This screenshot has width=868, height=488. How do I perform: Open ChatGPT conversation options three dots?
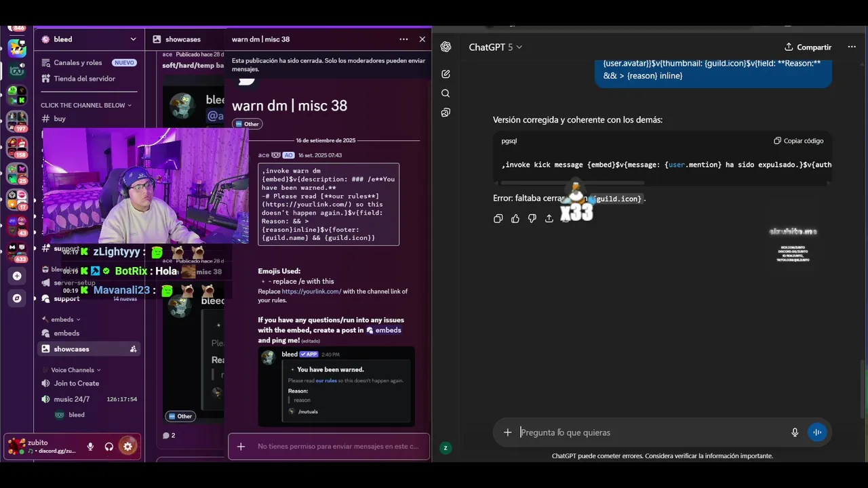tap(852, 47)
